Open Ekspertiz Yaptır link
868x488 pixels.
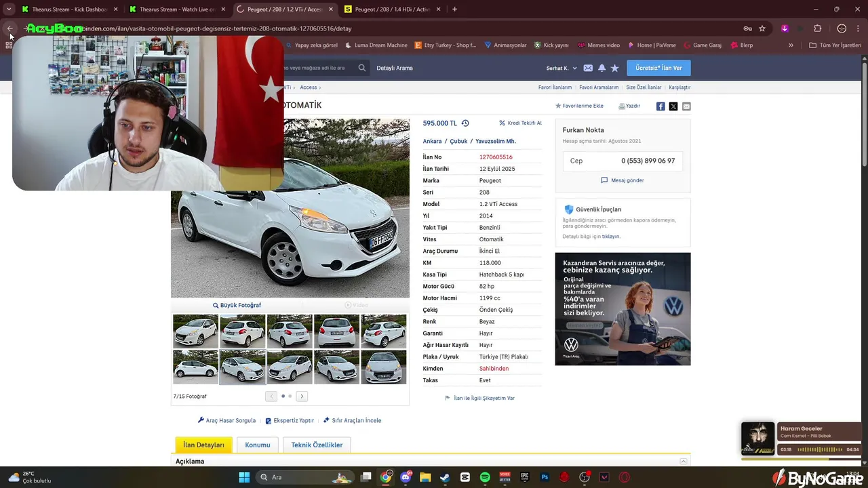[290, 420]
